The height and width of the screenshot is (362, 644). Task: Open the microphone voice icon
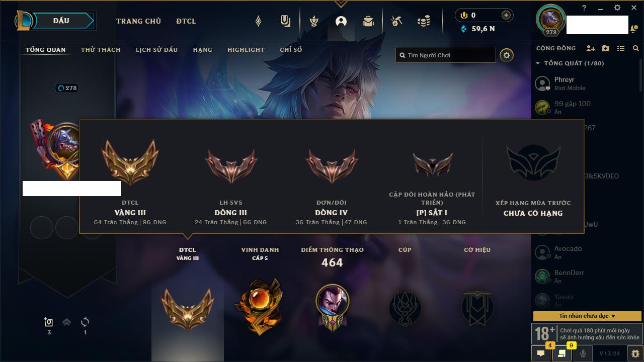(583, 353)
